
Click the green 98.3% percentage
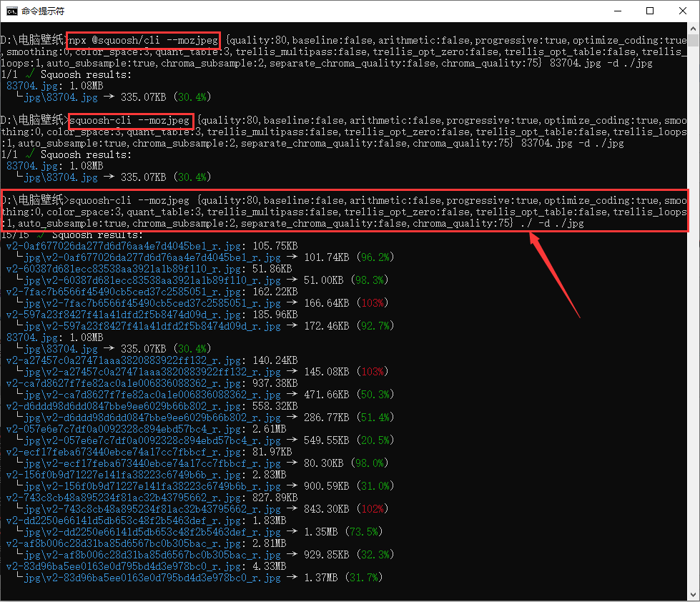pos(369,280)
